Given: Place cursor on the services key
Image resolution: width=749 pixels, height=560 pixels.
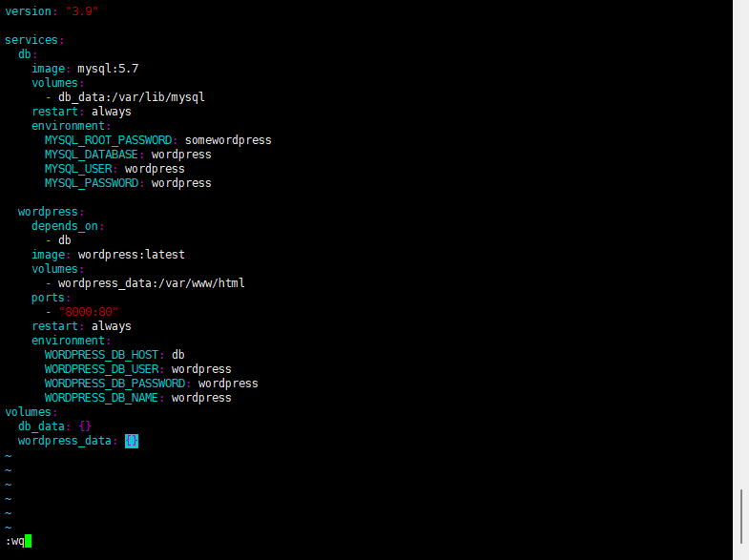Looking at the screenshot, I should (31, 40).
